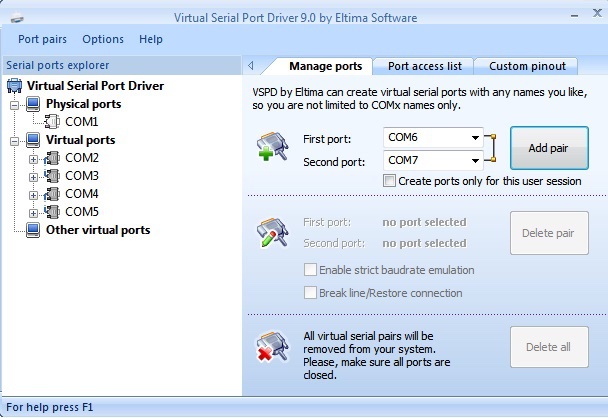Select the Other virtual ports label

[98, 230]
